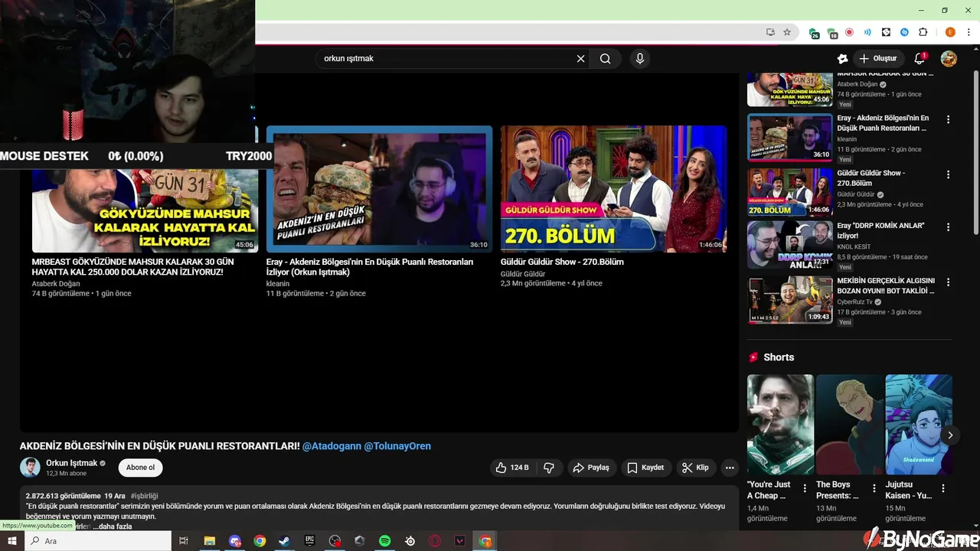Play the Eray Akdeniz Bölgesi end-screen video
This screenshot has height=551, width=980.
pyautogui.click(x=379, y=189)
